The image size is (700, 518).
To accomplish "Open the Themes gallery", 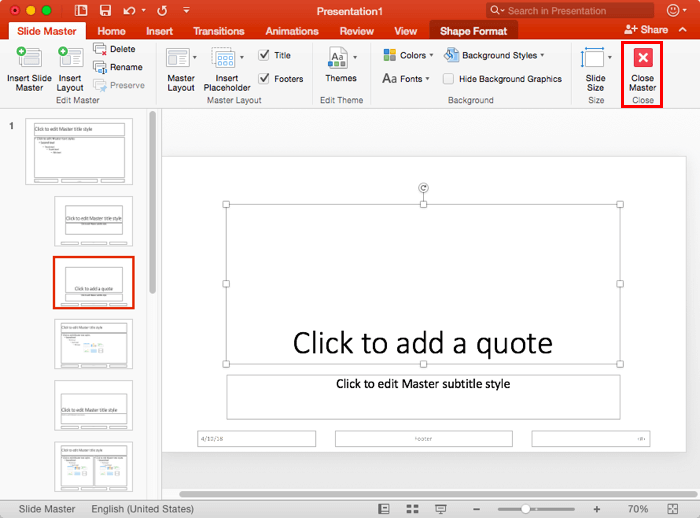I will click(341, 60).
